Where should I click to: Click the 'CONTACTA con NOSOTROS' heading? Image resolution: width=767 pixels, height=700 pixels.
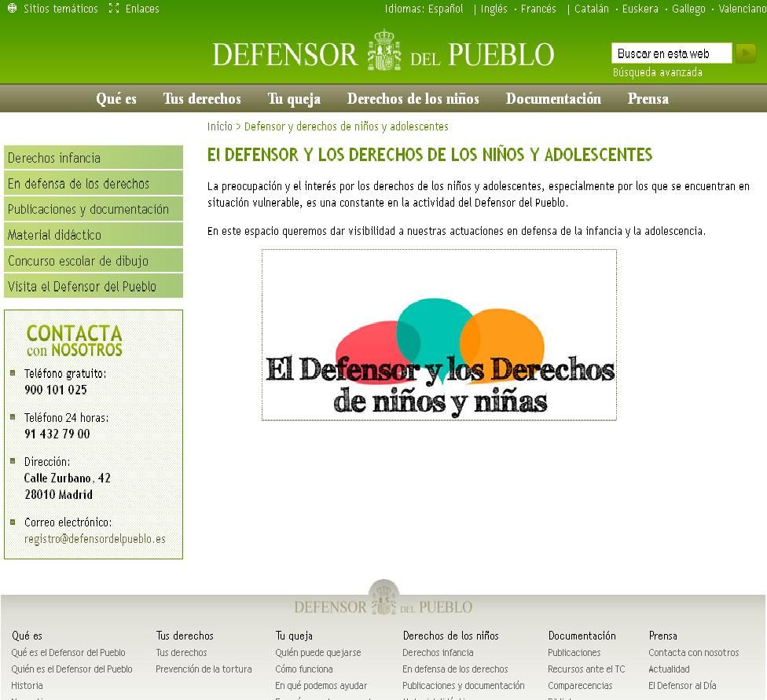75,340
